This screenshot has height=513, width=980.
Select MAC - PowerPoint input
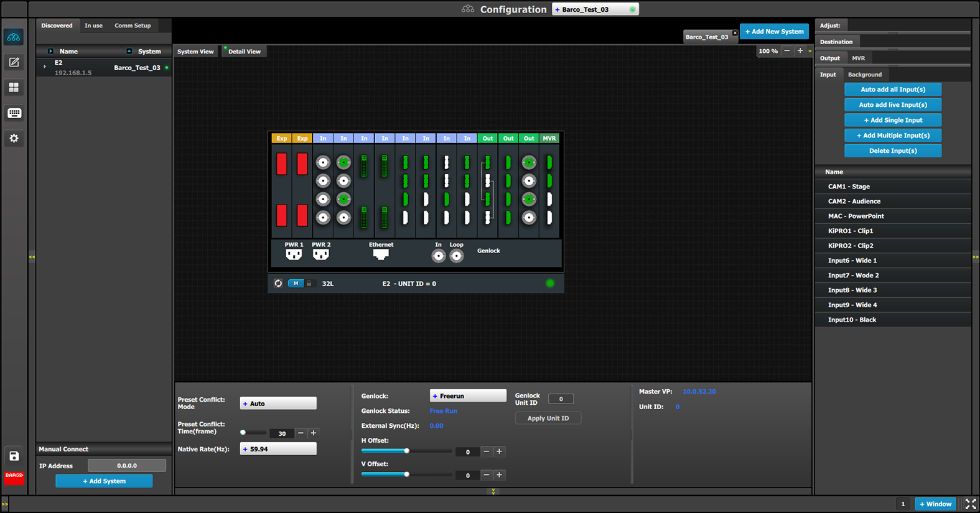click(x=893, y=216)
